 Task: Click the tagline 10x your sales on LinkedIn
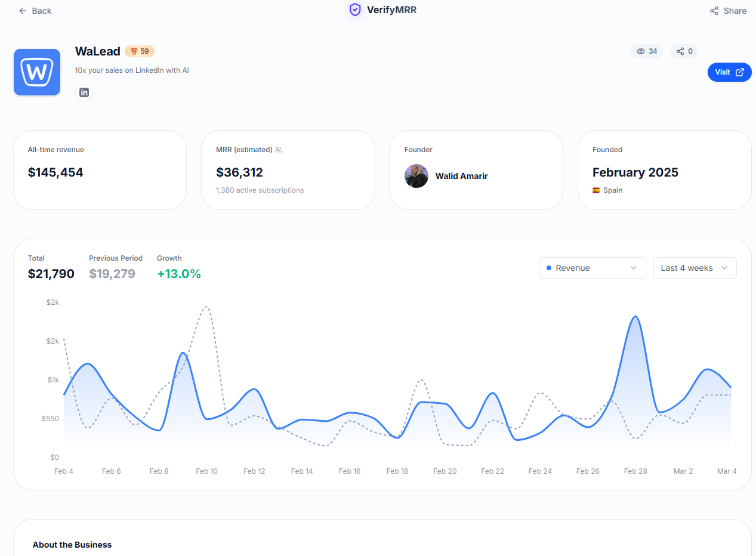tap(132, 70)
